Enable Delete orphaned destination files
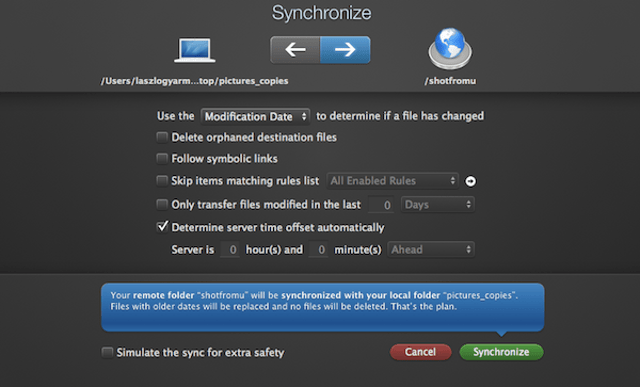This screenshot has height=387, width=640. (162, 137)
